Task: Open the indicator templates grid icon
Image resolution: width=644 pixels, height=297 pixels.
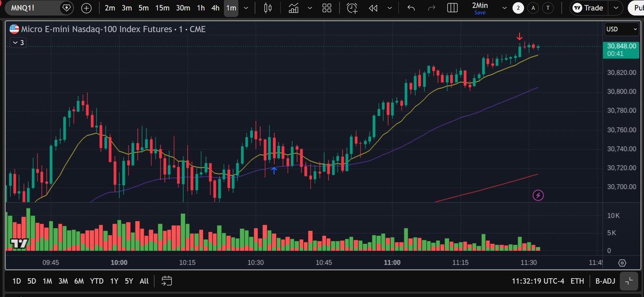Action: coord(327,8)
